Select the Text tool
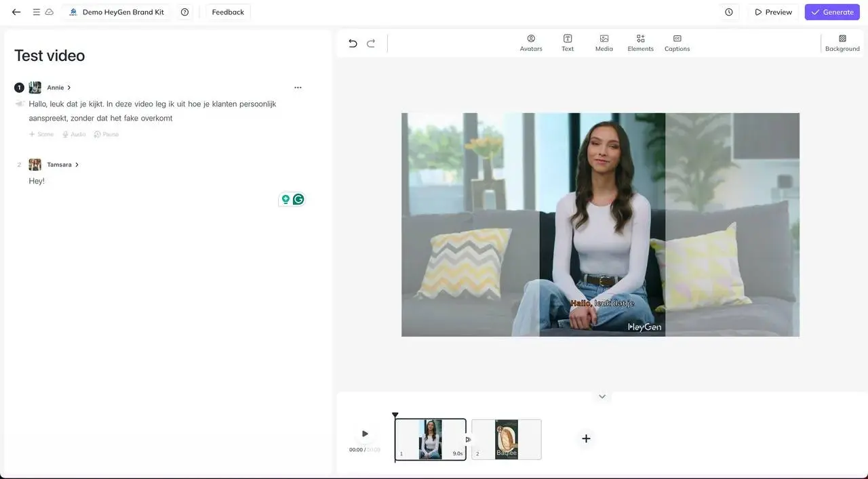Viewport: 868px width, 479px height. [568, 43]
